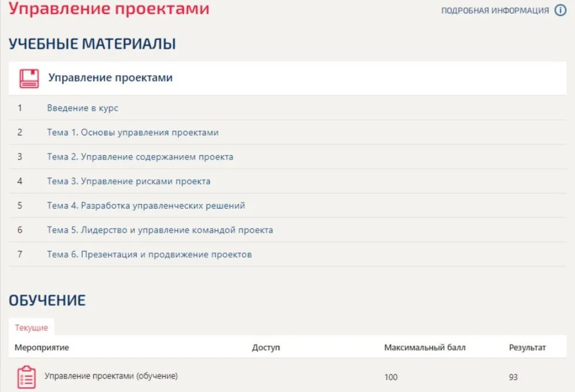575x392 pixels.
Task: Open Тема 2. Управление содержанием проекта
Action: (x=140, y=157)
